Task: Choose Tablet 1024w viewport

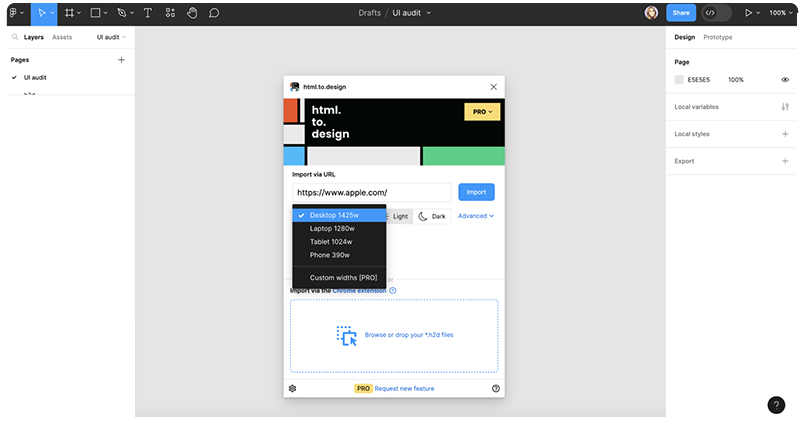Action: (339, 242)
